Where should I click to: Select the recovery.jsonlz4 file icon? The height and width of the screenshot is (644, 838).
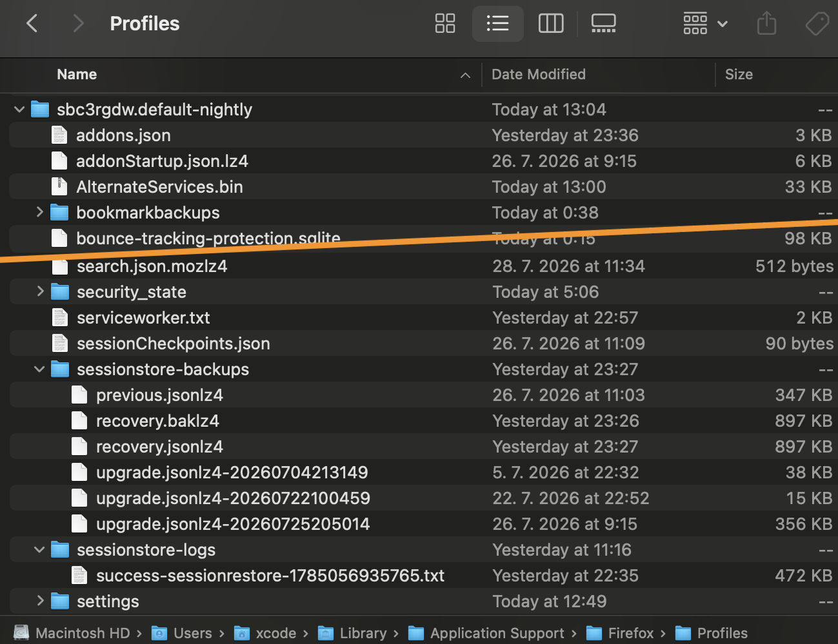pos(79,447)
